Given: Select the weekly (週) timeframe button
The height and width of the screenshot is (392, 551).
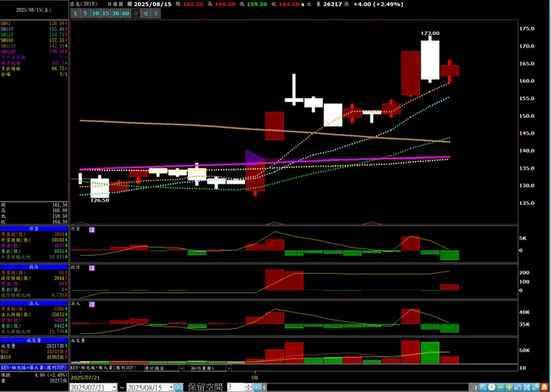Looking at the screenshot, I should (x=145, y=13).
